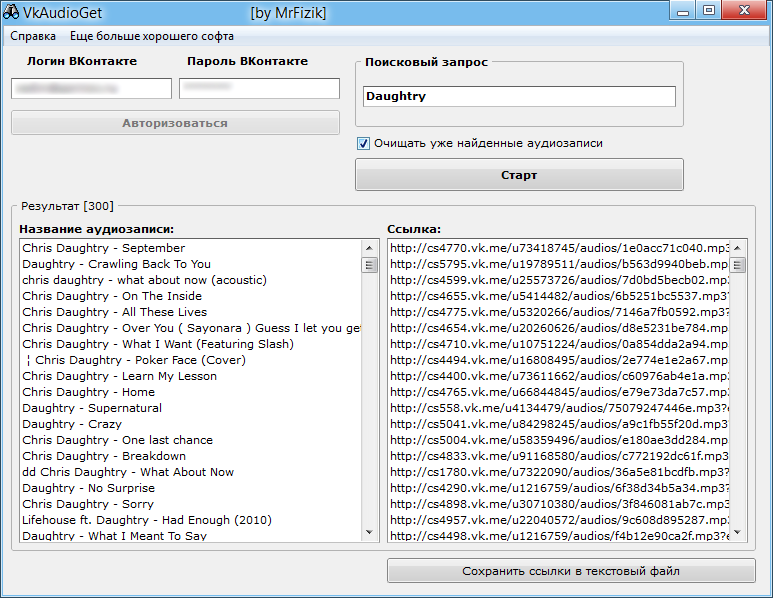Select Lifehouse ft. Daughtry - Had Enough (2010)
This screenshot has height=598, width=773.
click(x=191, y=520)
